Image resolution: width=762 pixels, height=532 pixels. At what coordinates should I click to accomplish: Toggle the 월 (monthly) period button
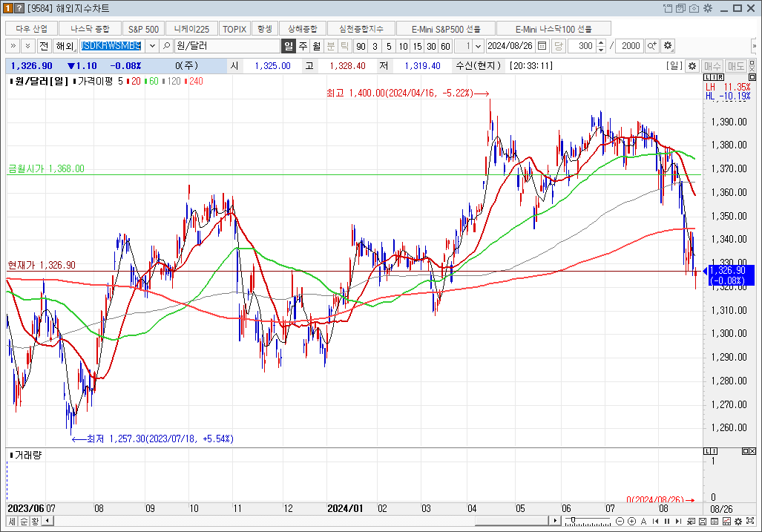(x=316, y=46)
